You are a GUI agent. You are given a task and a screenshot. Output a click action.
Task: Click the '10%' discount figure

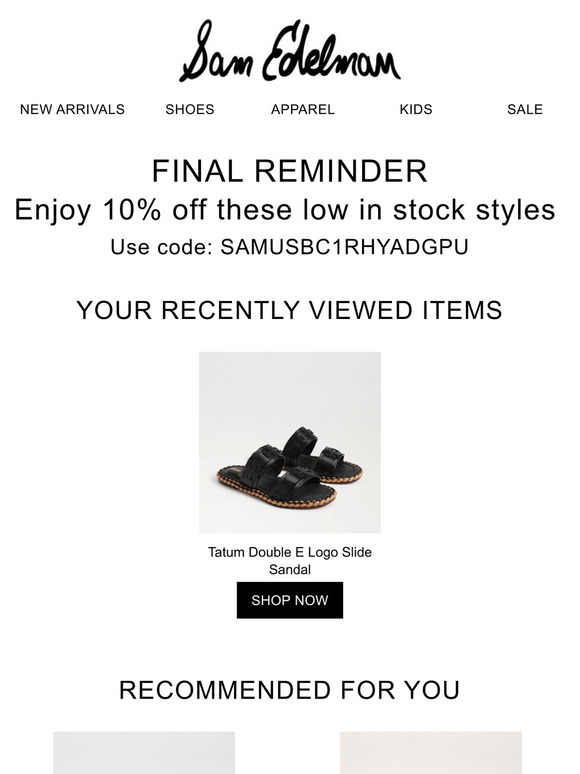132,209
